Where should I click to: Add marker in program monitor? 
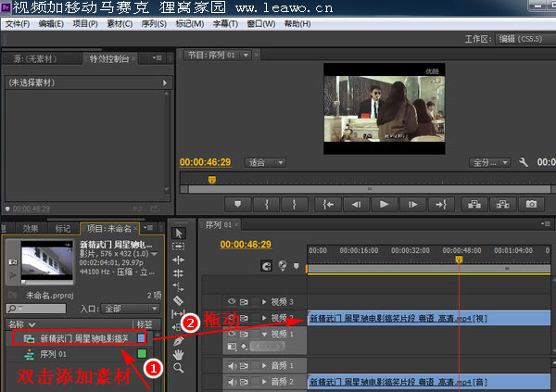click(x=237, y=204)
